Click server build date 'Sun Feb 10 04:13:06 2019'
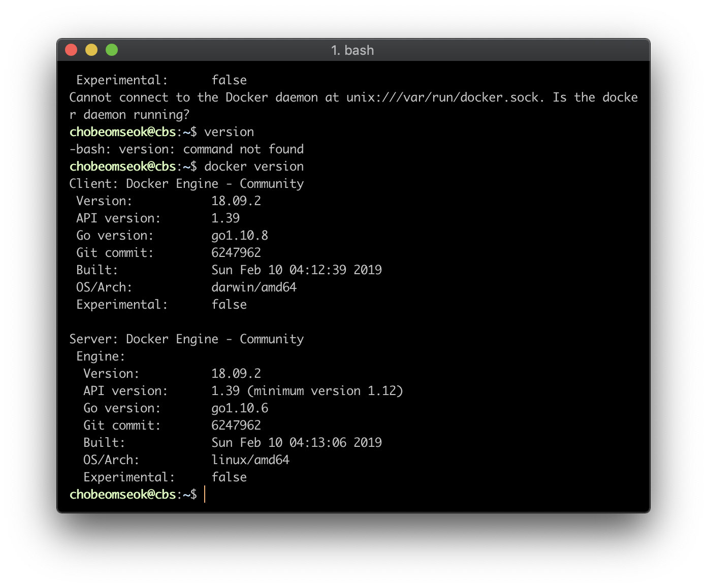This screenshot has width=707, height=588. pos(297,443)
